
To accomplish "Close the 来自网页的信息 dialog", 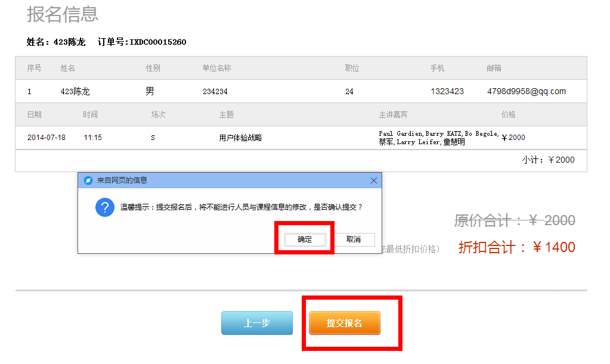I will click(x=374, y=181).
